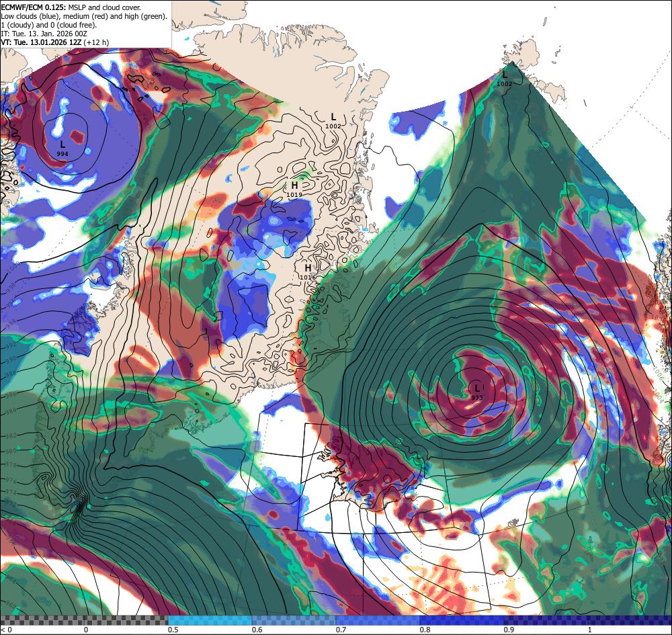672x635 pixels.
Task: Click the high pressure marker labeled 1019
Action: pyautogui.click(x=294, y=188)
